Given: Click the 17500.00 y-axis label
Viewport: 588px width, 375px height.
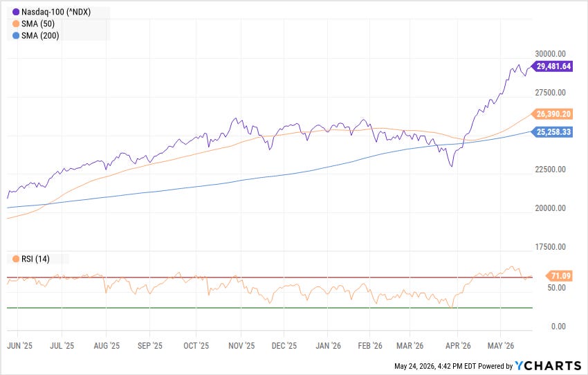Looking at the screenshot, I should (550, 247).
